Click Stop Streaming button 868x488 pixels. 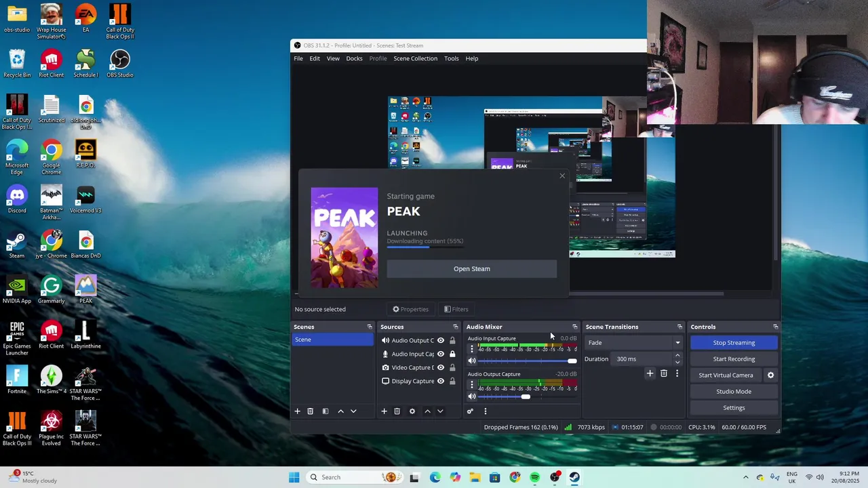(734, 343)
